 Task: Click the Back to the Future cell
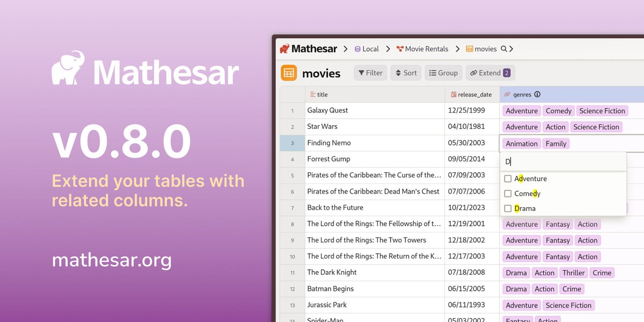coord(375,208)
